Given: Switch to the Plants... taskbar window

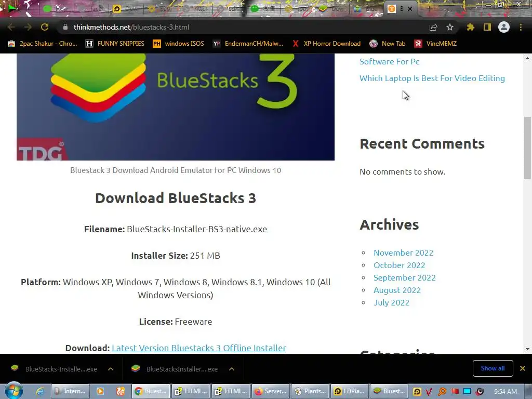Looking at the screenshot, I should click(x=310, y=391).
